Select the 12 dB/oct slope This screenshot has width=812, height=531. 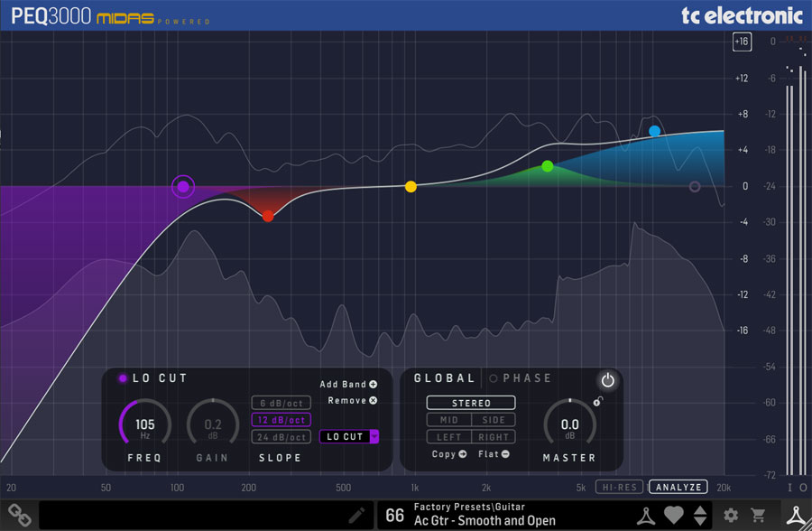(281, 420)
